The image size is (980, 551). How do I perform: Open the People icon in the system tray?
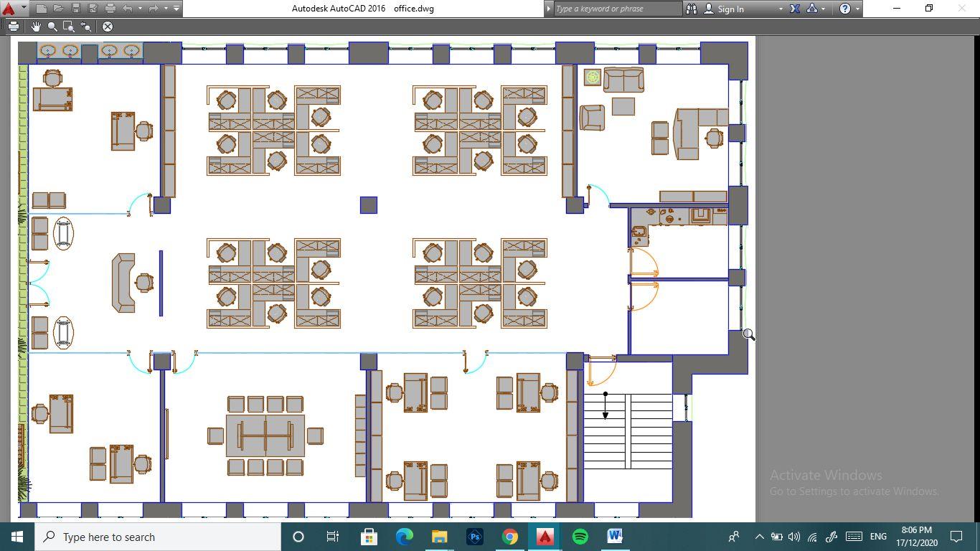pyautogui.click(x=734, y=537)
